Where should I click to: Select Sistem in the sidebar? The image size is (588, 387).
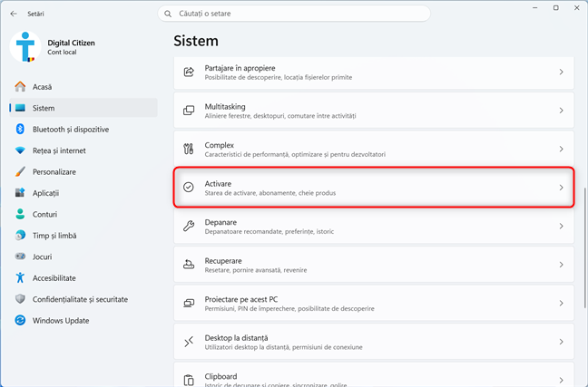click(x=83, y=108)
